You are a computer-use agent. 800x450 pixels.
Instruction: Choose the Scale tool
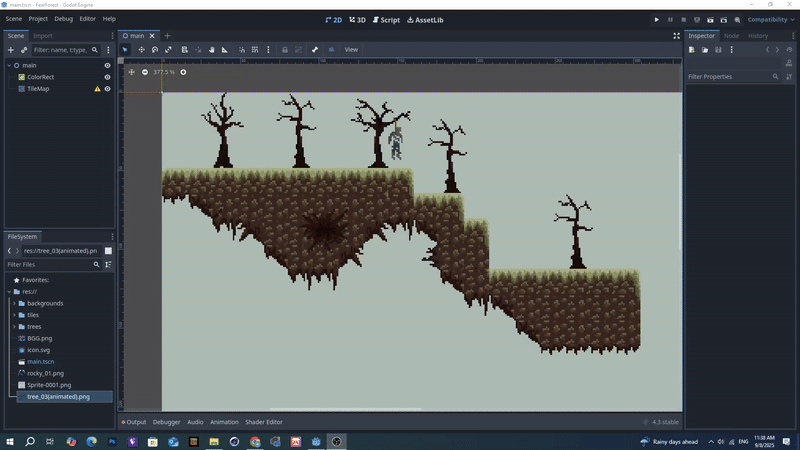(168, 49)
